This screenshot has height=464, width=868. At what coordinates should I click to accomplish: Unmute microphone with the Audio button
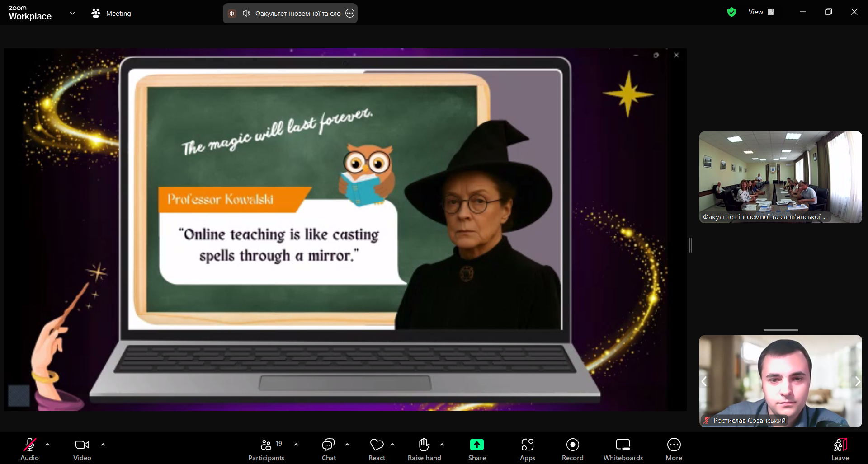pos(29,449)
